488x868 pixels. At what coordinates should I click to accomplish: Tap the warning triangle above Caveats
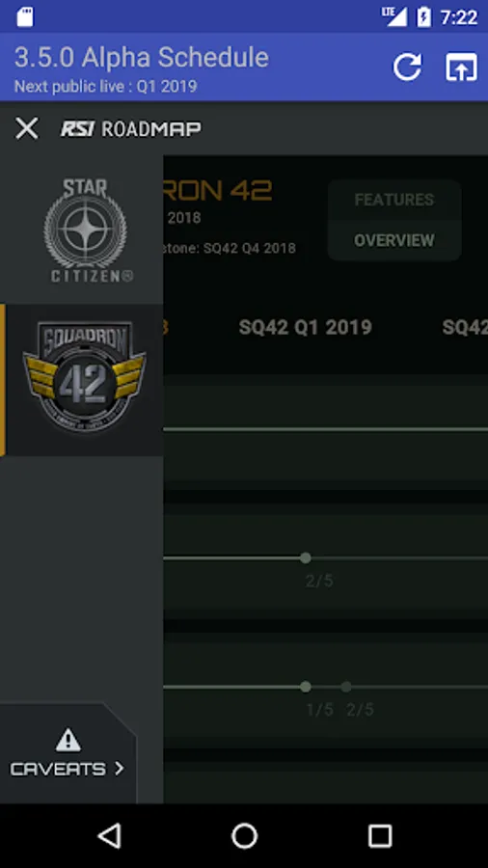68,740
